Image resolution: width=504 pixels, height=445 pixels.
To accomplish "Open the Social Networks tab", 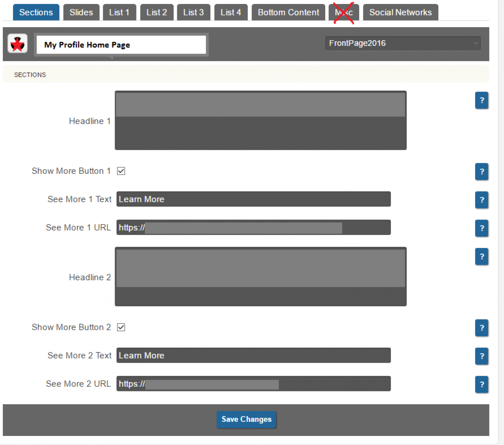I will pos(400,12).
